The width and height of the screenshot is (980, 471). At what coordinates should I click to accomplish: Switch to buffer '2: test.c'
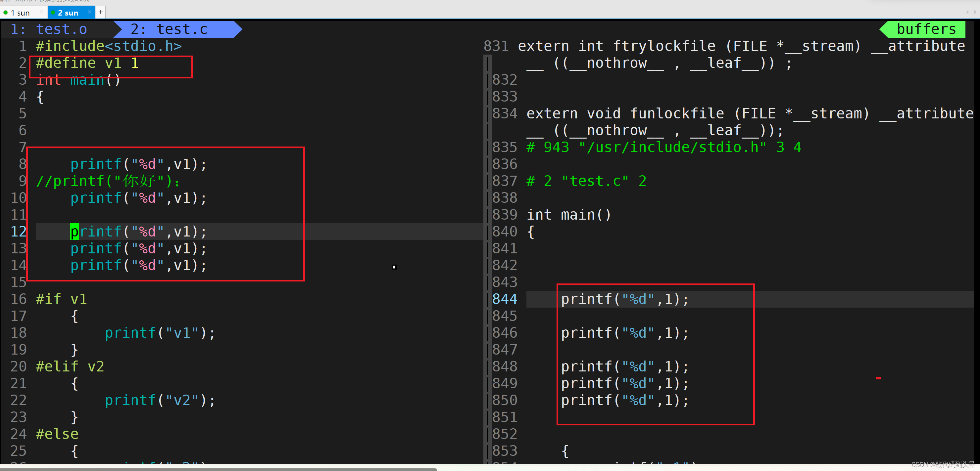pos(169,29)
